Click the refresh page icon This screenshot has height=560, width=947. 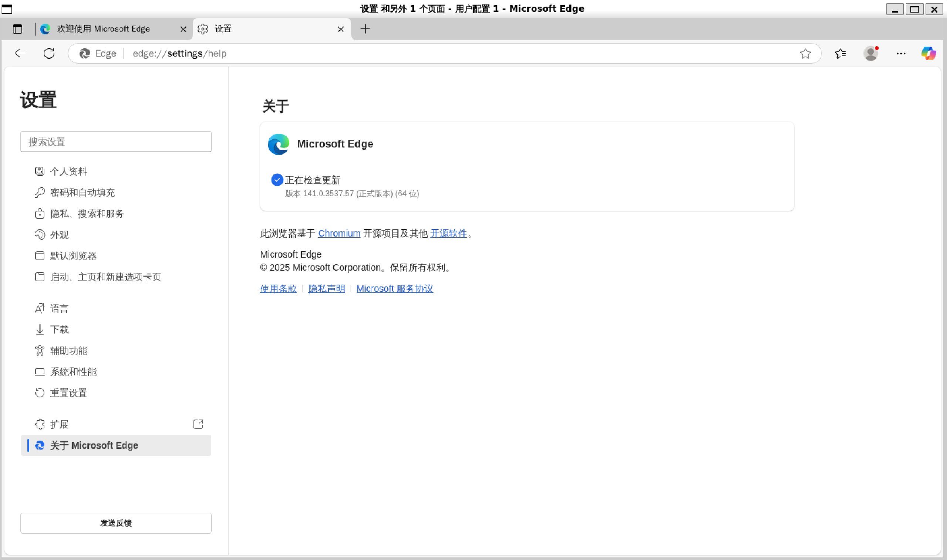click(x=49, y=54)
